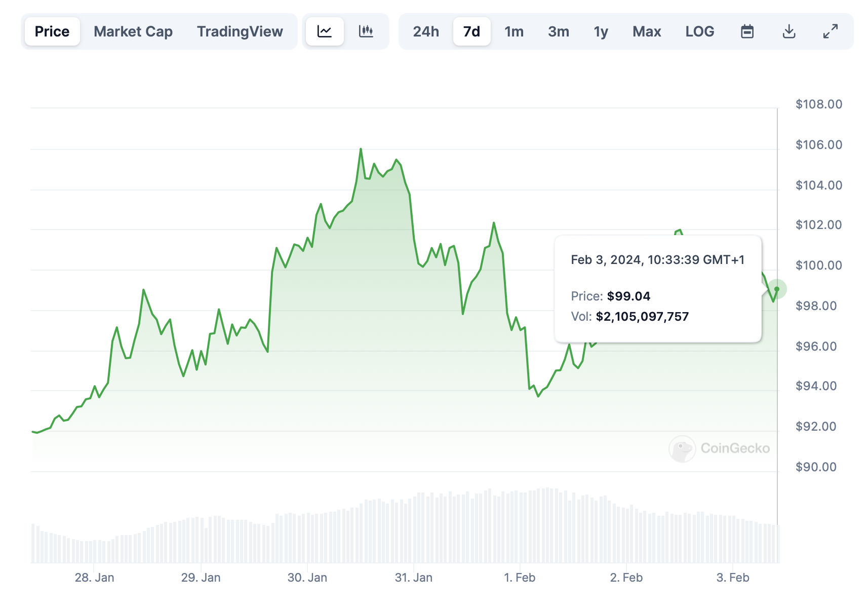Show the 1y price history
868x608 pixels.
[x=601, y=31]
